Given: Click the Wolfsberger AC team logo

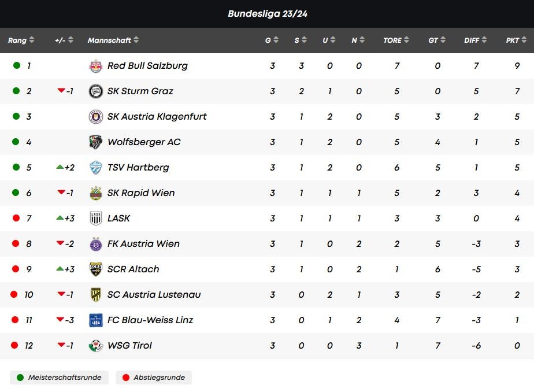Looking at the screenshot, I should click(96, 142).
